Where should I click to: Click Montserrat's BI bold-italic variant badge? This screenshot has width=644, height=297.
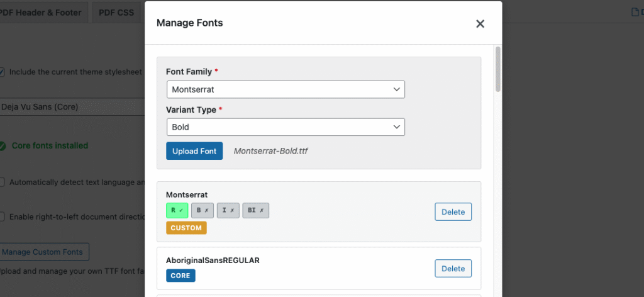tap(255, 210)
